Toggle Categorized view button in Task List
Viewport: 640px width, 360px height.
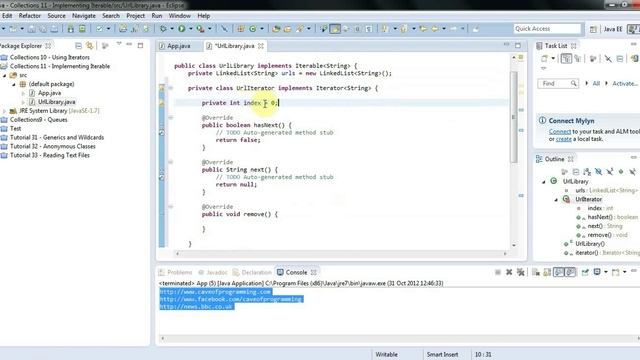click(566, 59)
